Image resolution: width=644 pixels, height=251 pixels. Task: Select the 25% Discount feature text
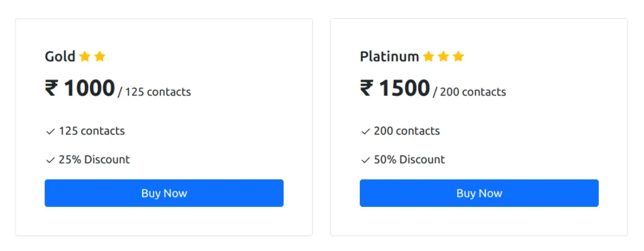coord(94,159)
